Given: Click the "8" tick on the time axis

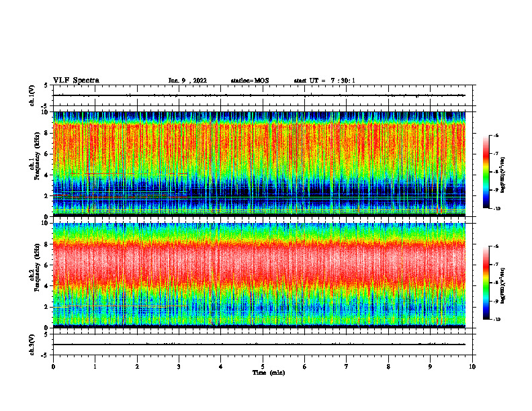Looking at the screenshot, I should tap(388, 367).
